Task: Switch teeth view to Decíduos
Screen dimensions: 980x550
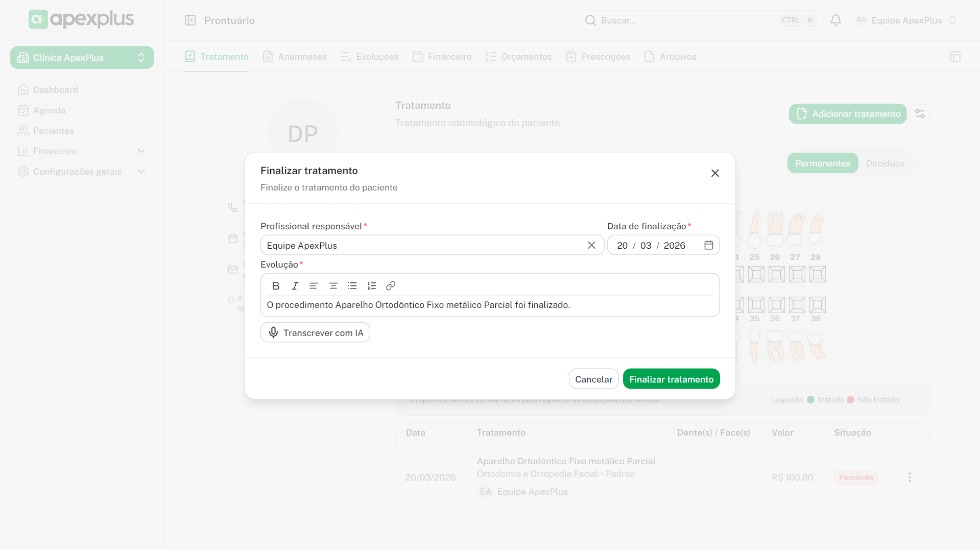Action: pos(885,163)
